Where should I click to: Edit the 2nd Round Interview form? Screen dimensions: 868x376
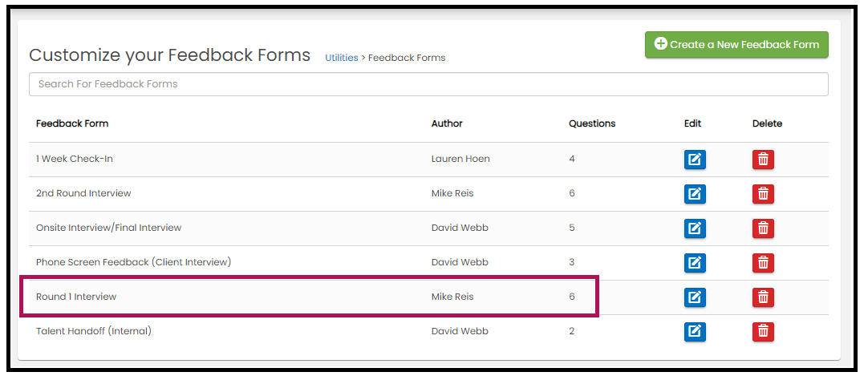(x=695, y=194)
